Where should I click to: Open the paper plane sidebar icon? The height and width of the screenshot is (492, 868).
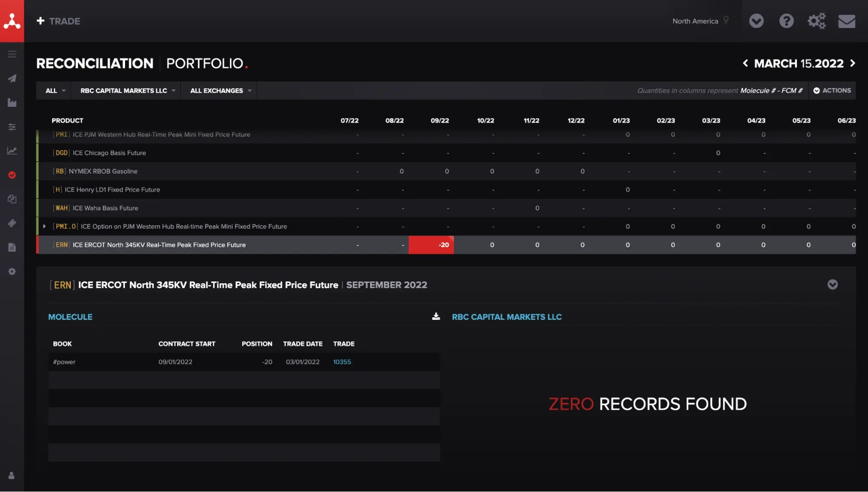tap(12, 79)
